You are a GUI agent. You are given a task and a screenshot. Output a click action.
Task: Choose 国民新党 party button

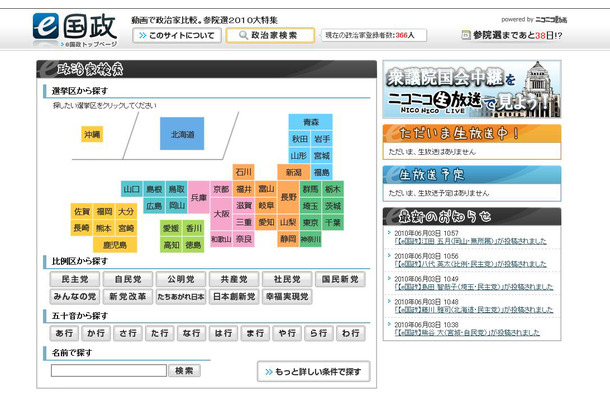coord(340,279)
